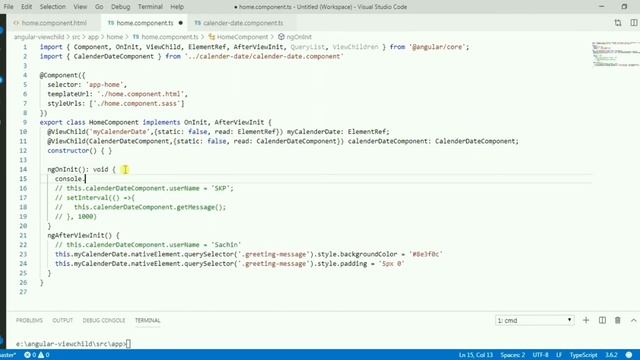Click line number 21 in the gutter
This screenshot has width=640, height=360.
[23, 236]
